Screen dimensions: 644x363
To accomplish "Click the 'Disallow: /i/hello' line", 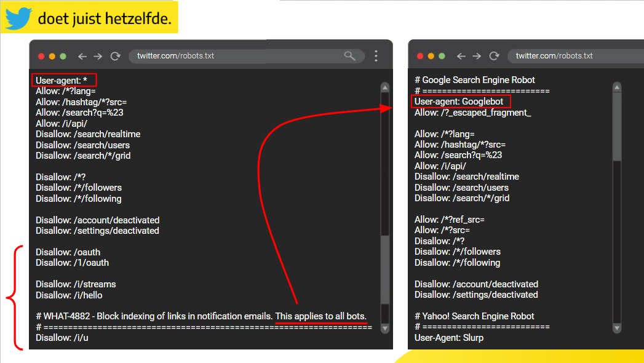I will [69, 295].
